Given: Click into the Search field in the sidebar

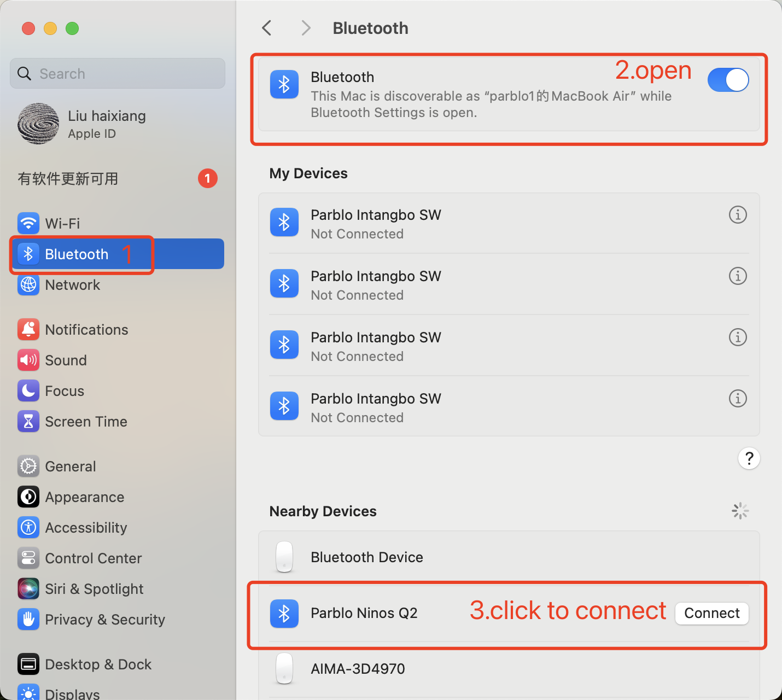Looking at the screenshot, I should [x=118, y=73].
